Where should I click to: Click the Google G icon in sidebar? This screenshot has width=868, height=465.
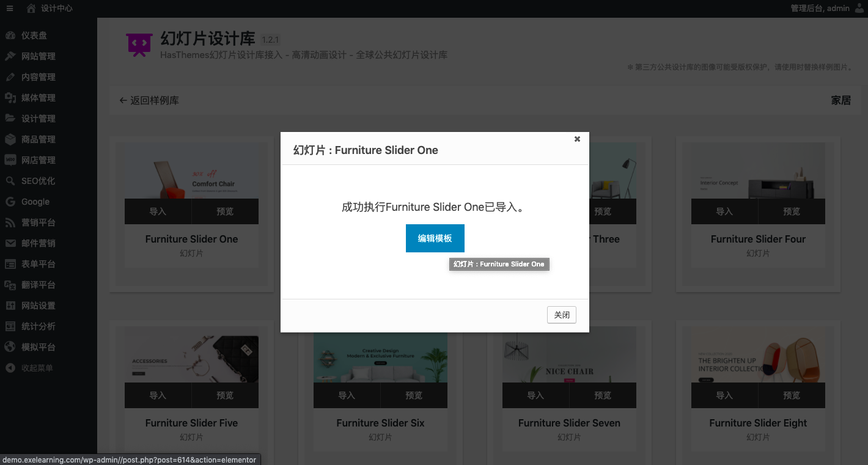[10, 202]
